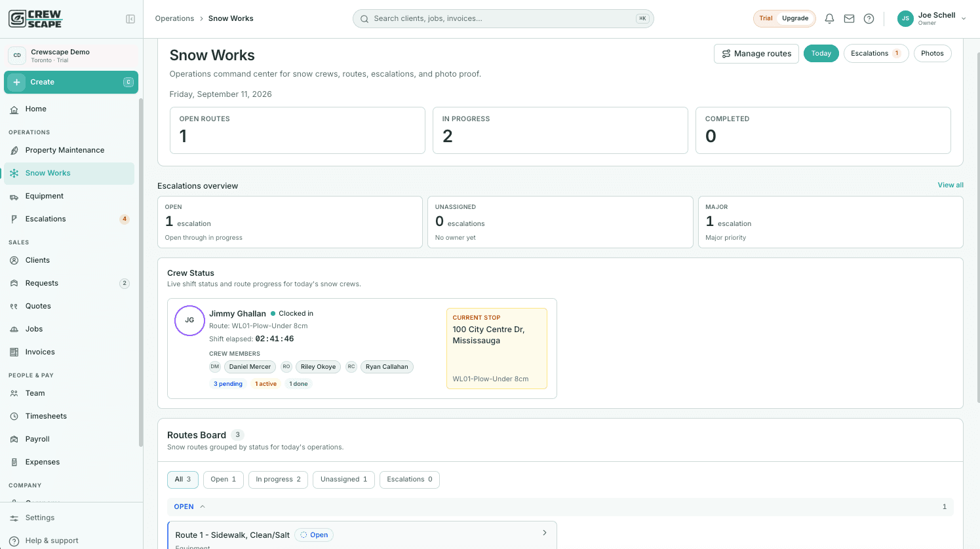Click the Escalations flag icon in sidebar
980x549 pixels.
coord(14,219)
